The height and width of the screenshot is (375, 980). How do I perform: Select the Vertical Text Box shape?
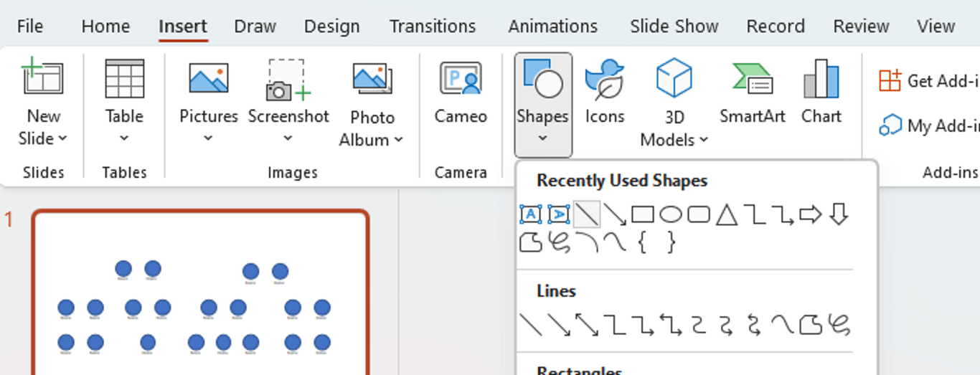558,214
